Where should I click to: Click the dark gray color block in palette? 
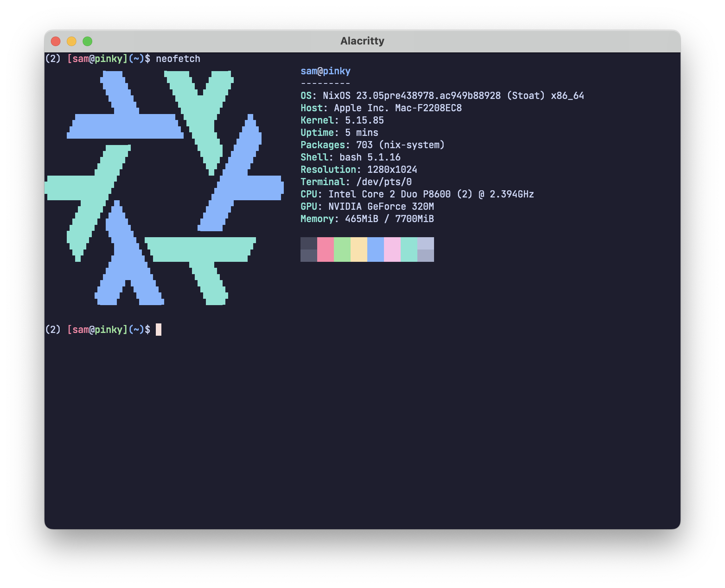pyautogui.click(x=309, y=250)
